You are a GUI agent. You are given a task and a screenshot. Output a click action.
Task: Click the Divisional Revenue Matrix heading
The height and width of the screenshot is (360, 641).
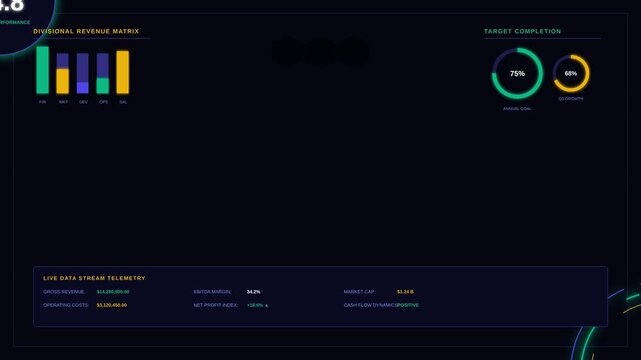86,31
